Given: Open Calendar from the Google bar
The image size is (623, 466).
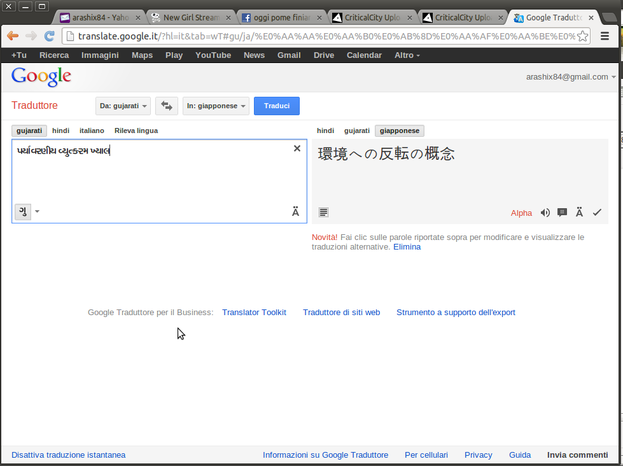Looking at the screenshot, I should point(364,55).
